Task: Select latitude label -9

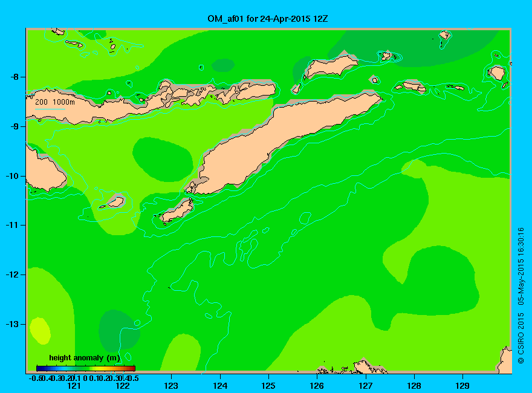Action: tap(15, 126)
